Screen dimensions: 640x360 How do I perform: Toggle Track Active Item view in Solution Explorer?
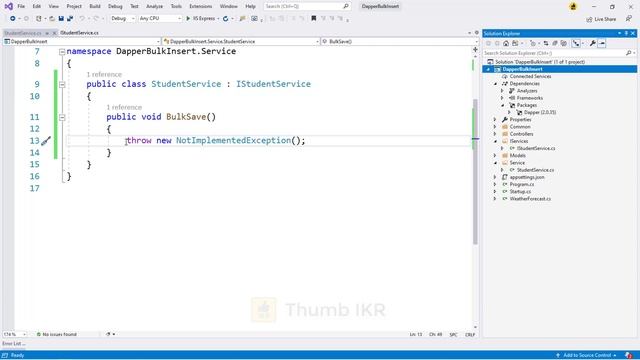[576, 43]
